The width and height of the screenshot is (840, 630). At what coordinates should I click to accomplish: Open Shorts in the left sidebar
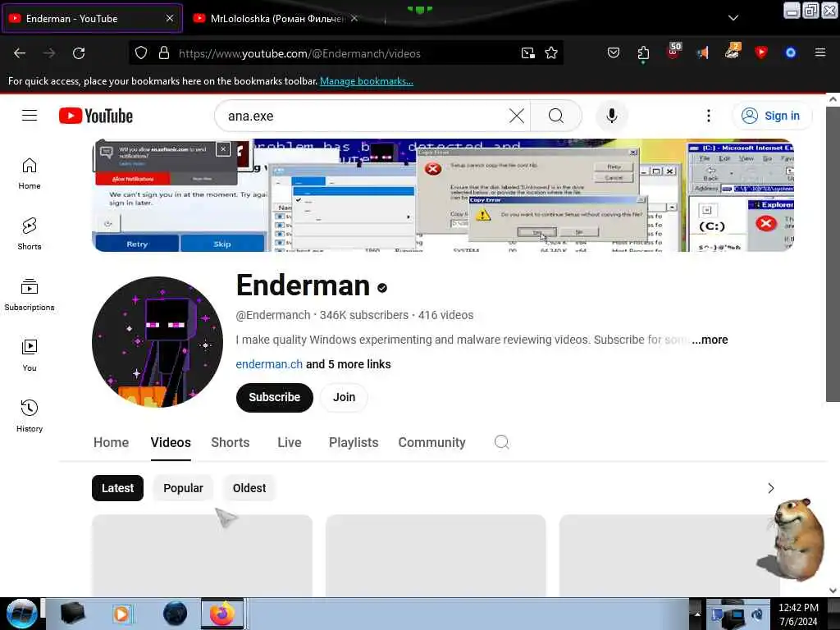(x=30, y=234)
